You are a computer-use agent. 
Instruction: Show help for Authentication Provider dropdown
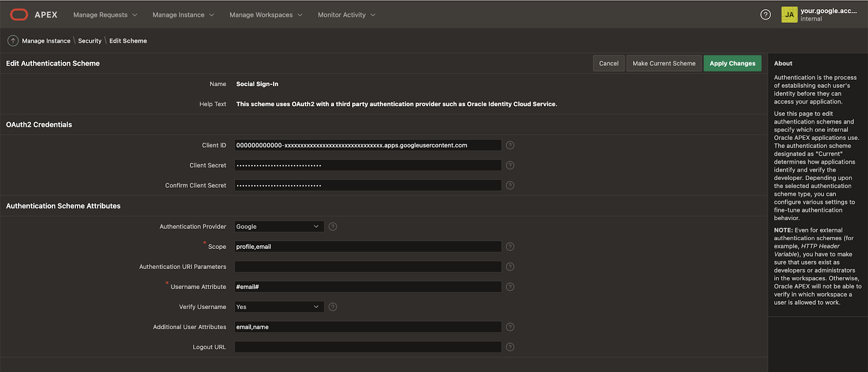coord(333,227)
